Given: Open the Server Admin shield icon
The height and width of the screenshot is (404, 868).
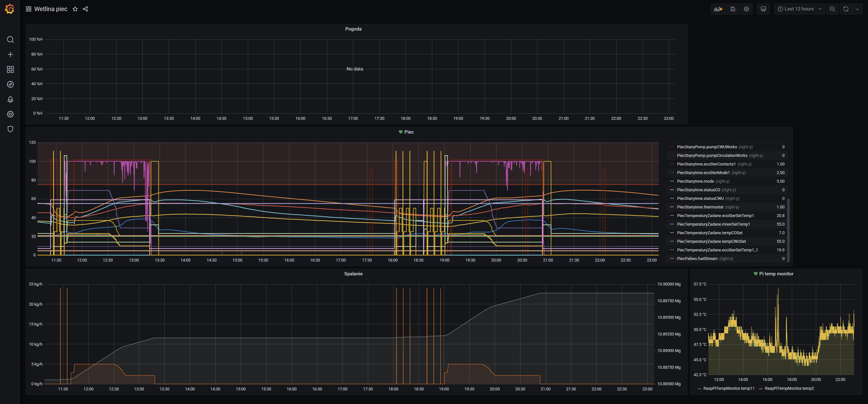Looking at the screenshot, I should tap(10, 129).
